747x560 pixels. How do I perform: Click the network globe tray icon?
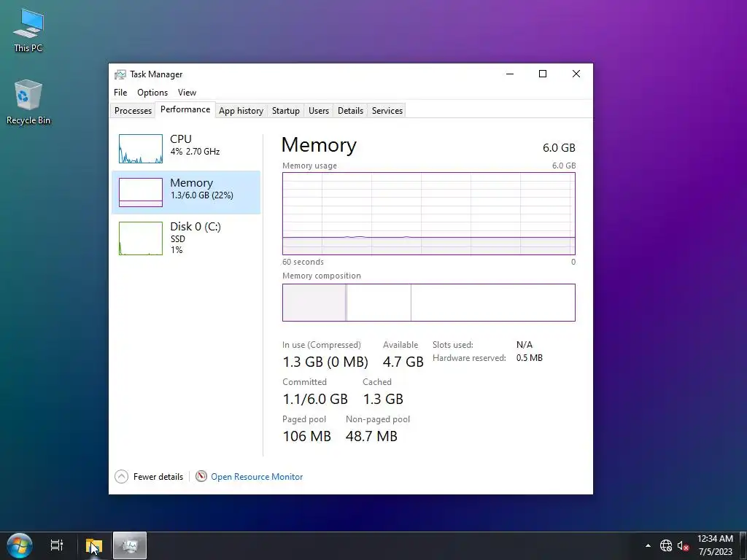[x=665, y=545]
